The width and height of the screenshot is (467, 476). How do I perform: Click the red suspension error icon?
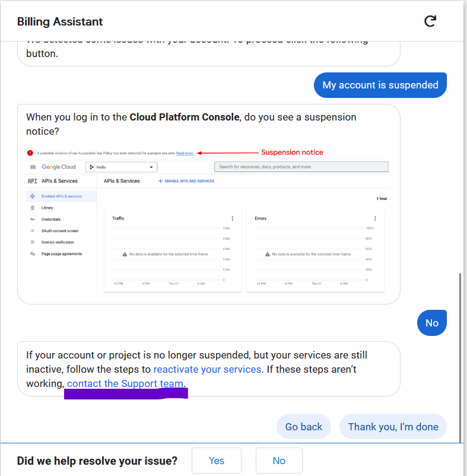click(30, 153)
